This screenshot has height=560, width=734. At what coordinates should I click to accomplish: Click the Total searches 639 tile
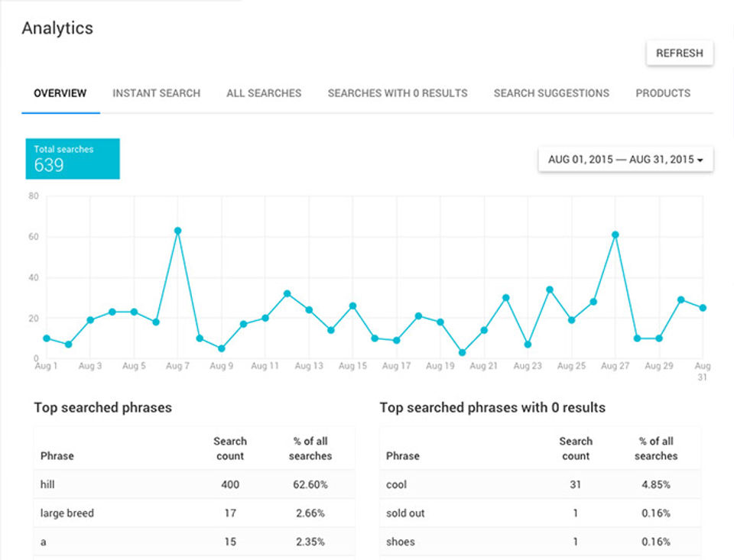point(73,158)
